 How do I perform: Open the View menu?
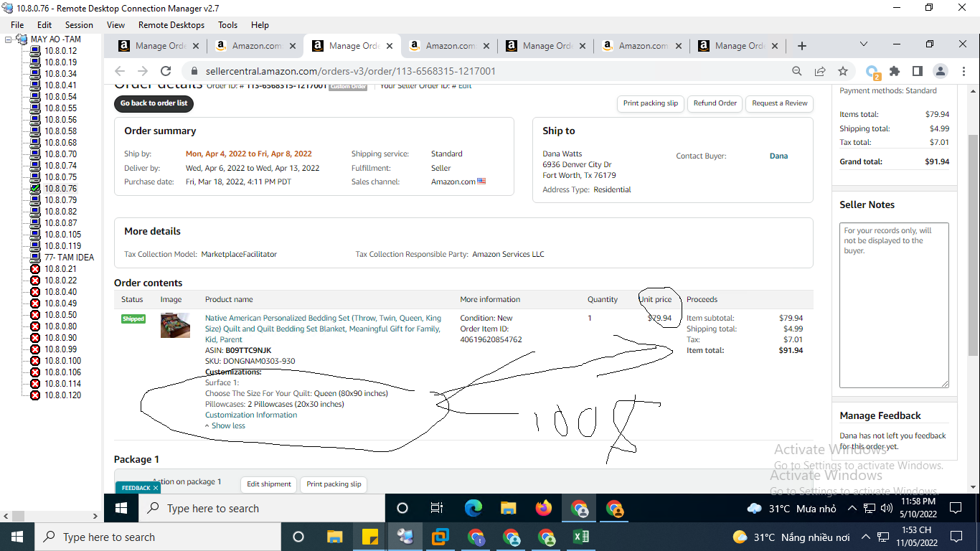click(116, 24)
